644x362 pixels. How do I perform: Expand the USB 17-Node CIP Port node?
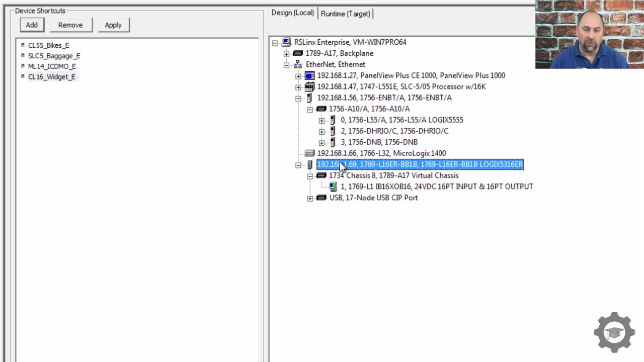pyautogui.click(x=310, y=199)
